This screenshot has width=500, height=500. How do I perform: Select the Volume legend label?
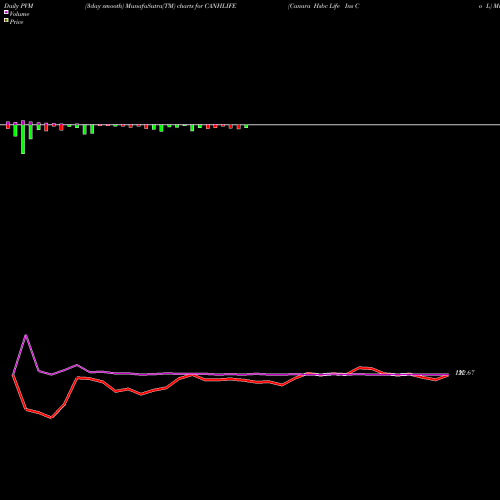pyautogui.click(x=19, y=14)
